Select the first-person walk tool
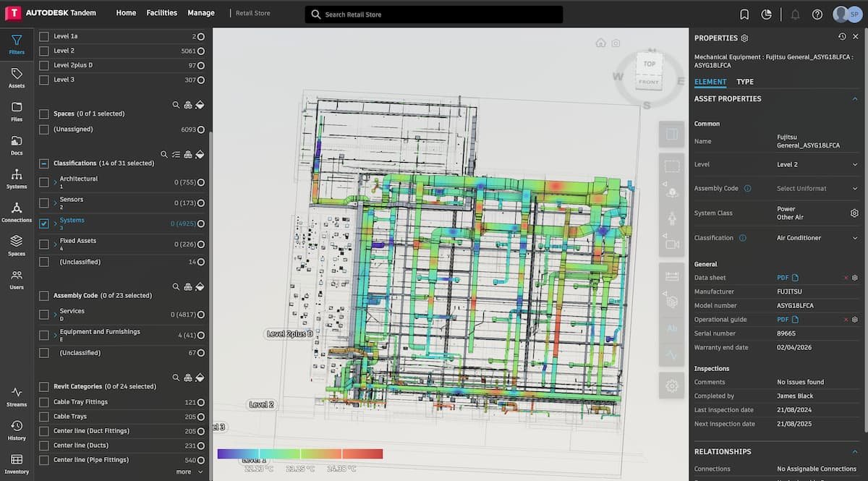 pos(671,218)
